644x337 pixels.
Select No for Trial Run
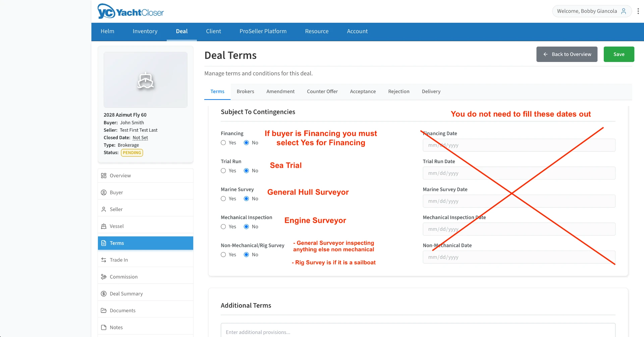[247, 171]
